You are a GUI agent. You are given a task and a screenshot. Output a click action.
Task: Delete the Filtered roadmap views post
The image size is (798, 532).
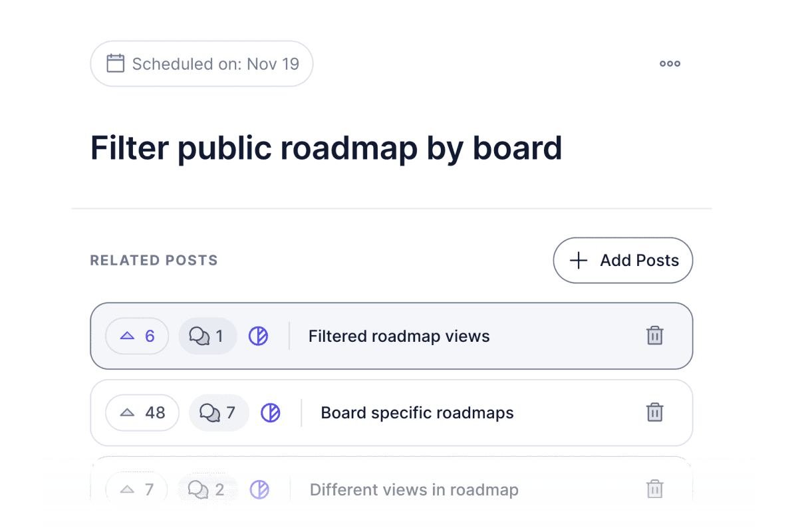point(655,336)
